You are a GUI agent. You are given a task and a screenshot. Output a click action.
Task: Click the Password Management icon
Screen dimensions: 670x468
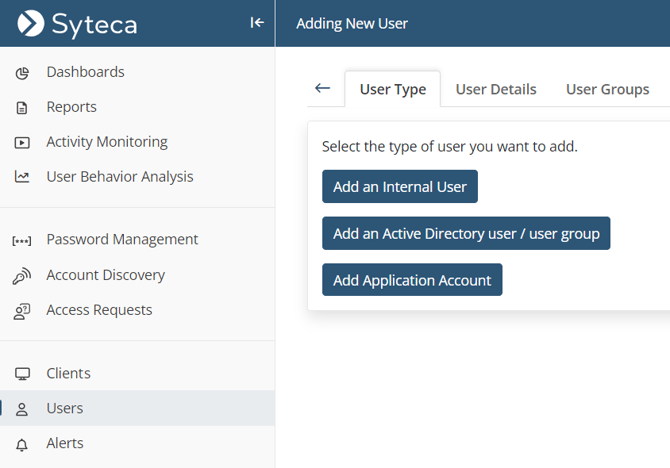click(x=22, y=240)
